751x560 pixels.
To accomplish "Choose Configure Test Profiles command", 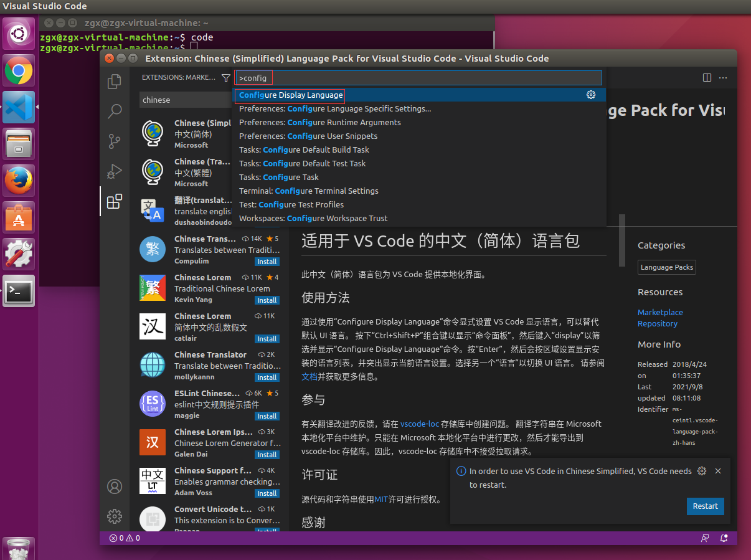I will tap(419, 204).
